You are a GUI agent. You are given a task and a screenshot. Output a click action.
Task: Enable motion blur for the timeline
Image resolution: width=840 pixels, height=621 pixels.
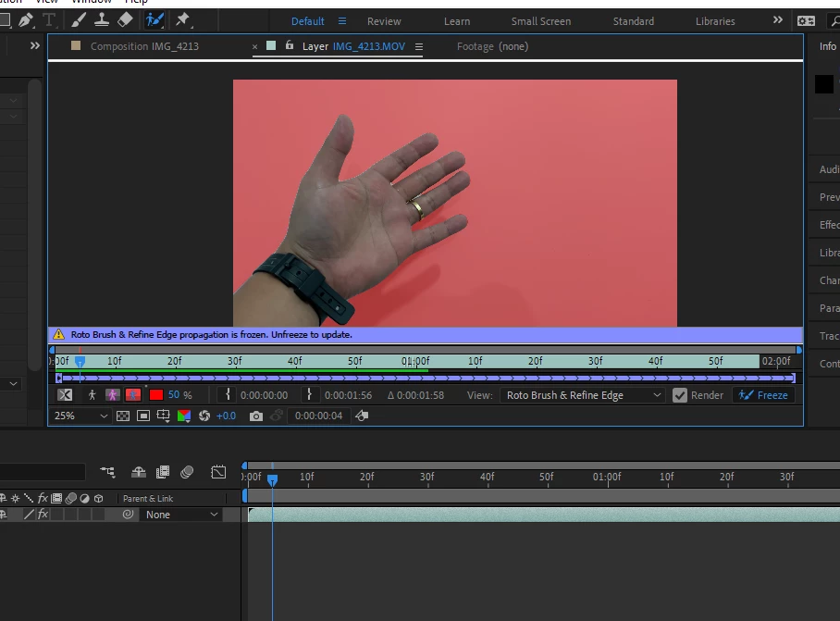(x=187, y=472)
